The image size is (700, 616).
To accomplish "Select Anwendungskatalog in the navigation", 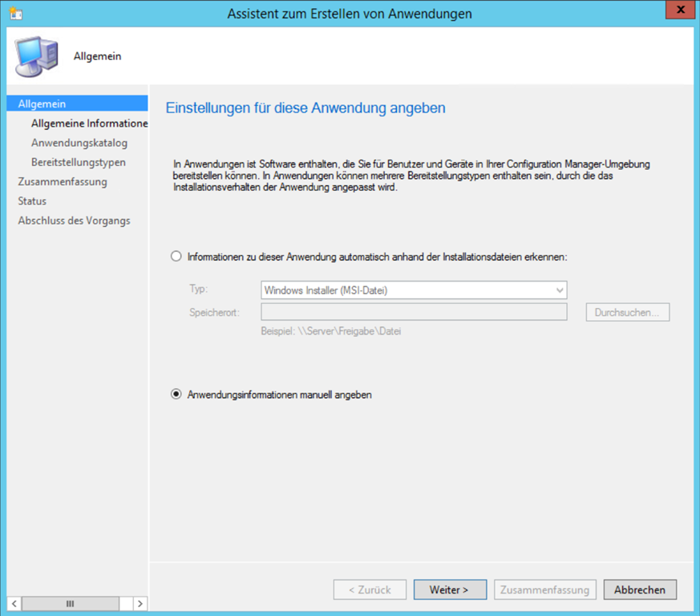I will (x=79, y=143).
